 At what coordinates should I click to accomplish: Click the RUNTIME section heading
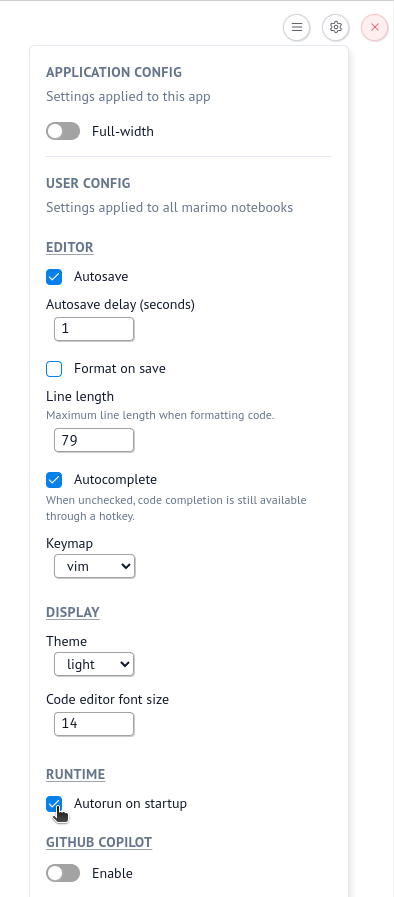[x=75, y=774]
